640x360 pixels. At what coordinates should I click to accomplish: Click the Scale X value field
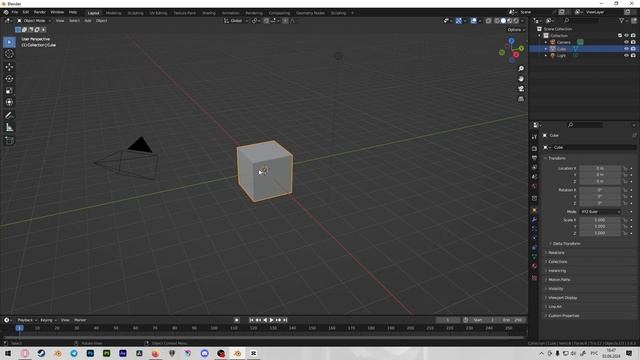[600, 220]
